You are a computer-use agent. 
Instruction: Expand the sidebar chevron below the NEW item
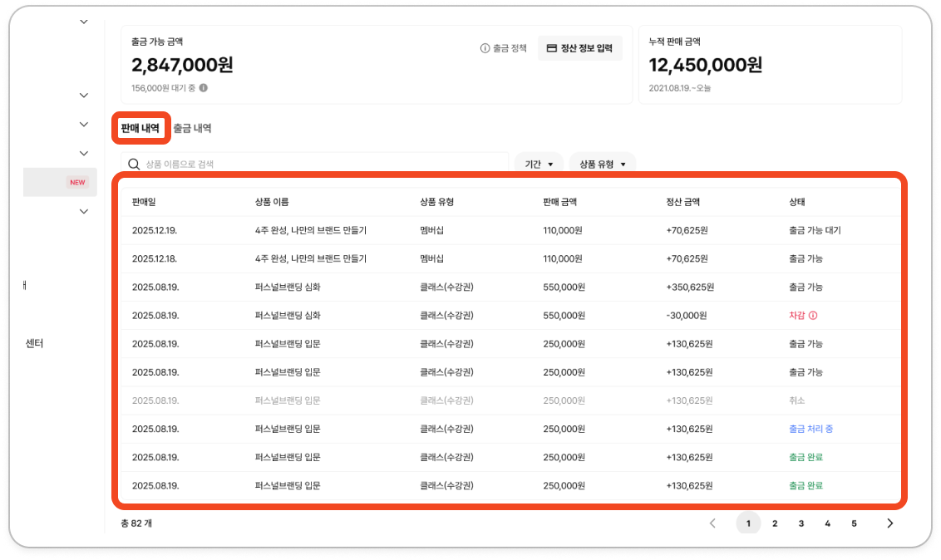pyautogui.click(x=84, y=212)
